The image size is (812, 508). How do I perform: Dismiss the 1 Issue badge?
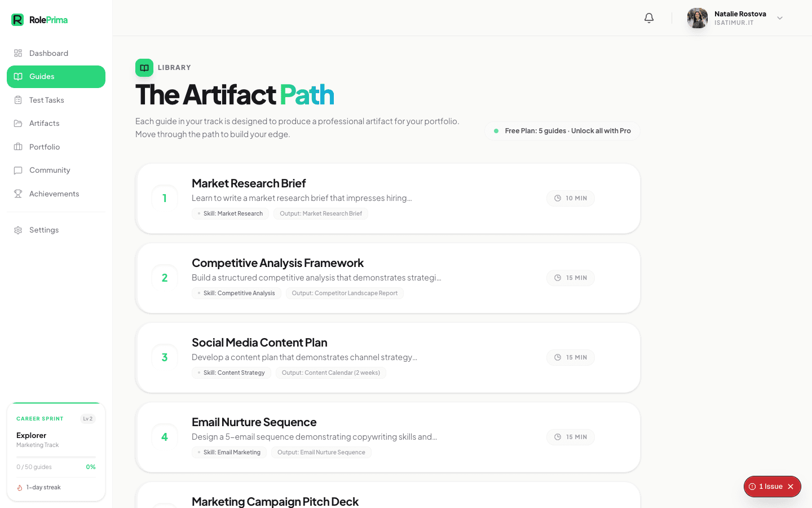click(791, 487)
